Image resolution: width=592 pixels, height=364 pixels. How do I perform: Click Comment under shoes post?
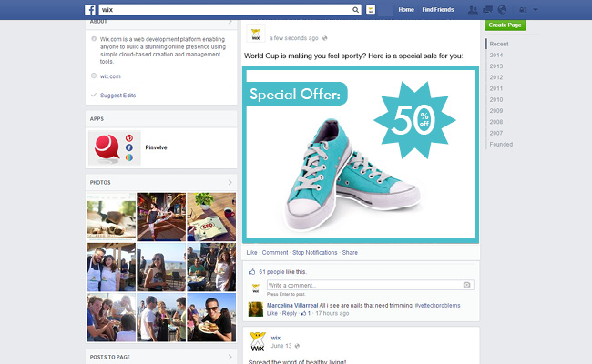tap(275, 253)
